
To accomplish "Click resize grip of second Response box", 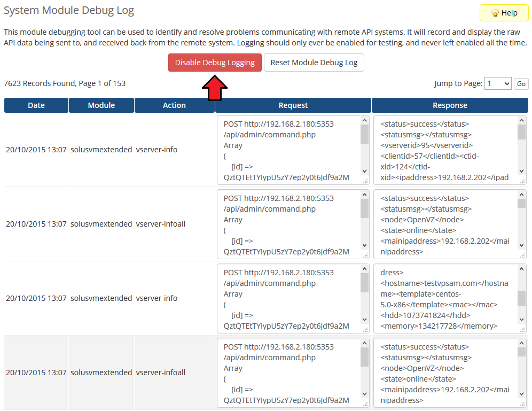I will tap(522, 255).
